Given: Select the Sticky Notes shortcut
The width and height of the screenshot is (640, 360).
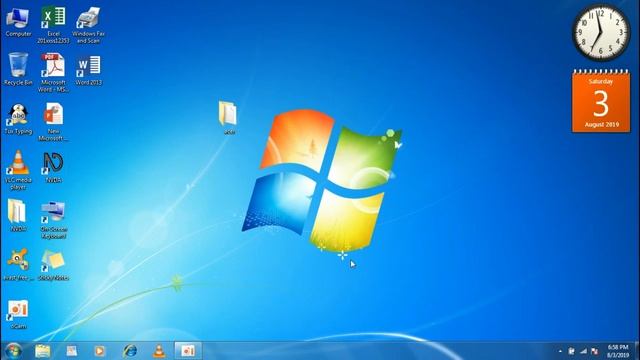Looking at the screenshot, I should tap(53, 265).
